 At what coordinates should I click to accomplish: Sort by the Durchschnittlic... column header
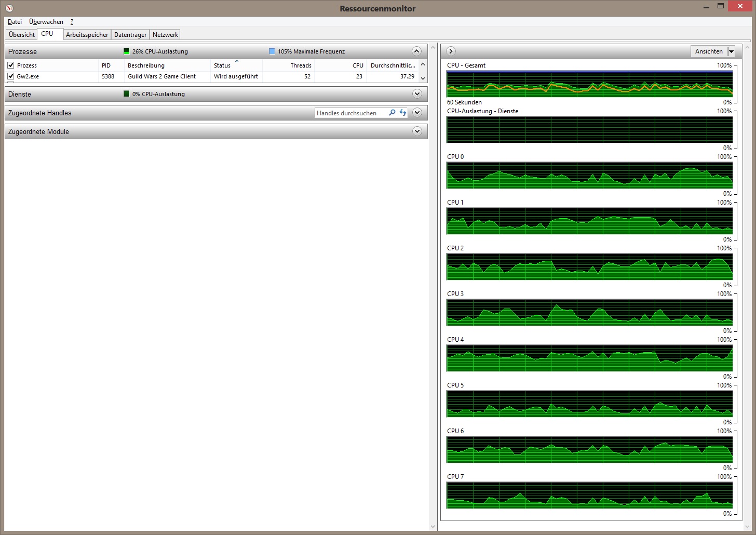click(392, 65)
